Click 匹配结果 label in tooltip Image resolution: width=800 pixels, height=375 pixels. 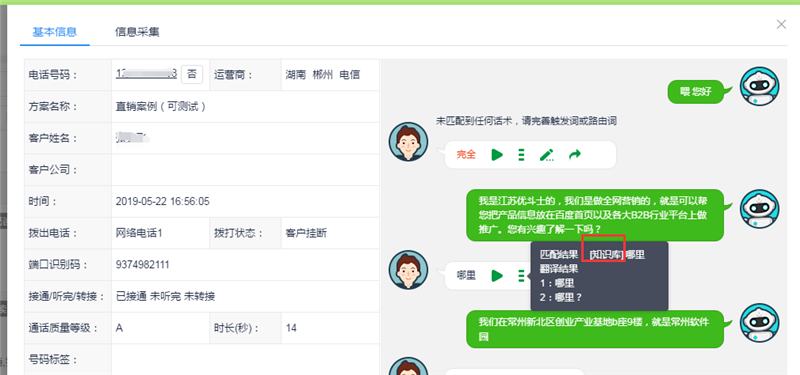pos(559,254)
